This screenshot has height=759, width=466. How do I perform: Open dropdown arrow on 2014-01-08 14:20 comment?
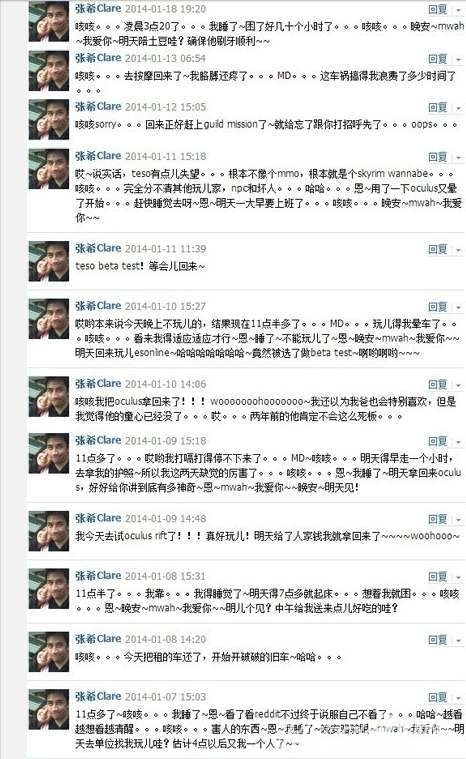458,640
